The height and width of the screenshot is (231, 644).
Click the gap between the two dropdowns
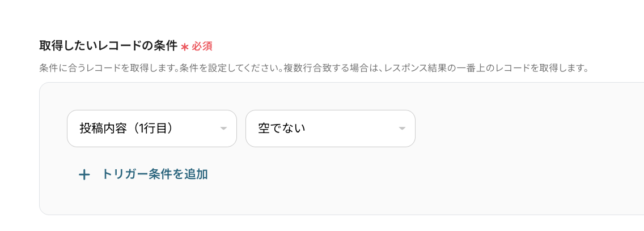point(241,129)
